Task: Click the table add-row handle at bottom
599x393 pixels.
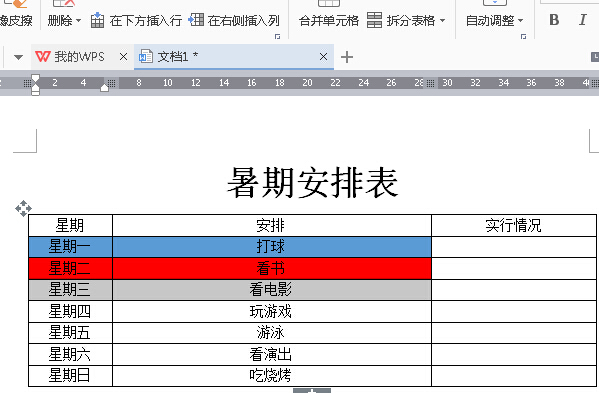Action: pos(312,391)
